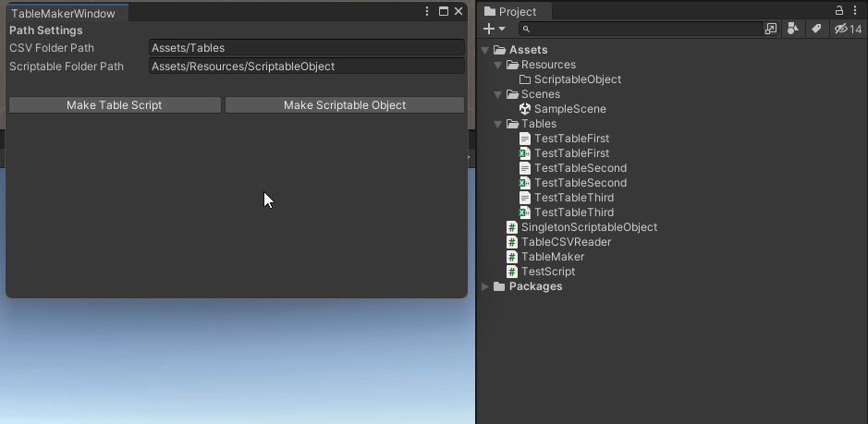Toggle hidden packages visibility count
The width and height of the screenshot is (868, 424).
pyautogui.click(x=848, y=29)
